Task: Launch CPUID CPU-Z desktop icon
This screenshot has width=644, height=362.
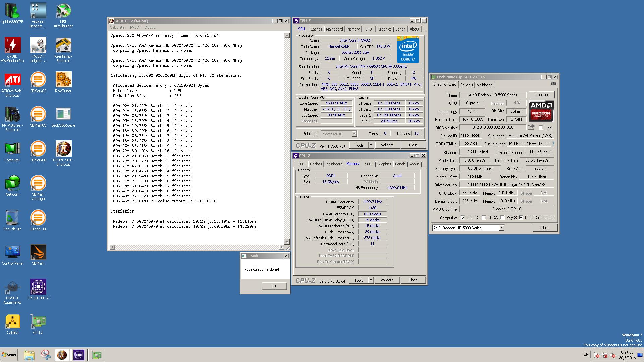Action: (38, 290)
